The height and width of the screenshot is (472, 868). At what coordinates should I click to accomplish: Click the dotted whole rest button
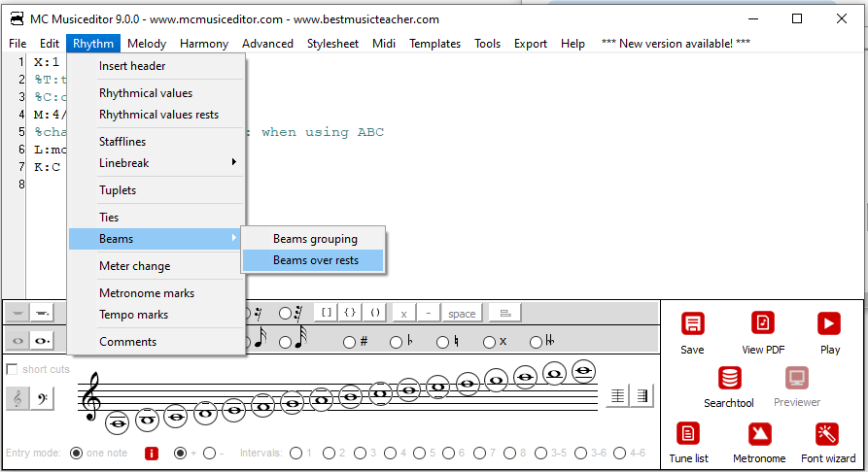42,313
